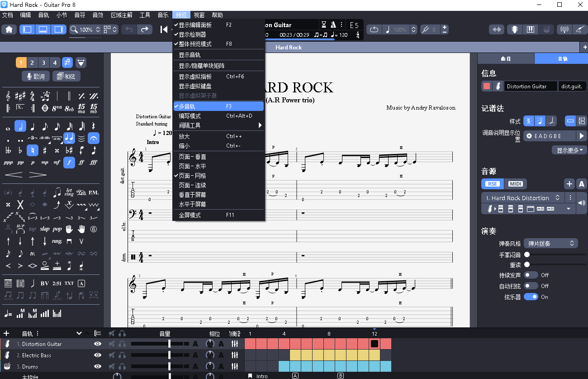Add 8va octave marking
This screenshot has width=588, height=379.
pyautogui.click(x=57, y=108)
